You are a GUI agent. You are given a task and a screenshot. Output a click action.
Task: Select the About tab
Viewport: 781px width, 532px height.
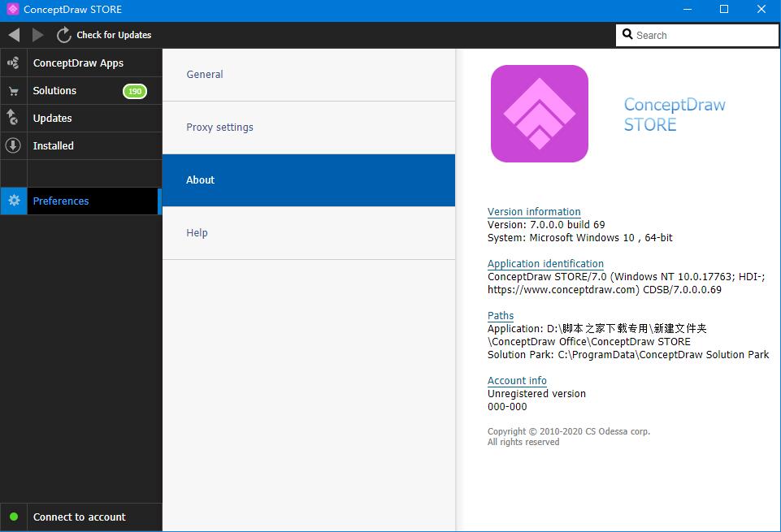[x=309, y=180]
